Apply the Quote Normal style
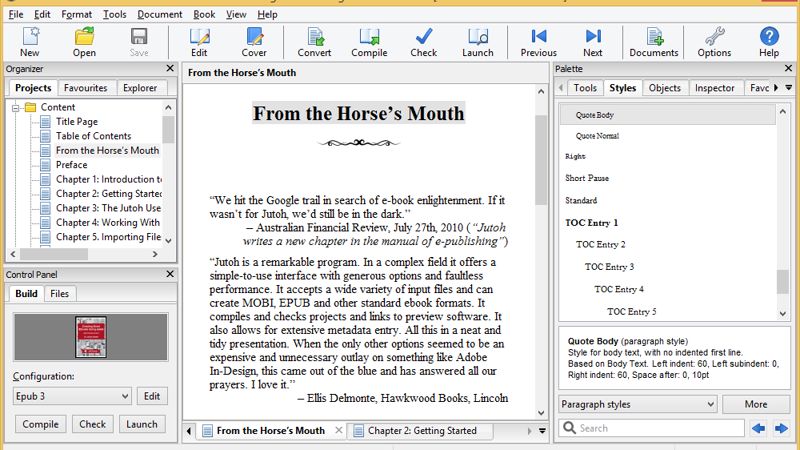Viewport: 800px width, 450px height. coord(597,136)
